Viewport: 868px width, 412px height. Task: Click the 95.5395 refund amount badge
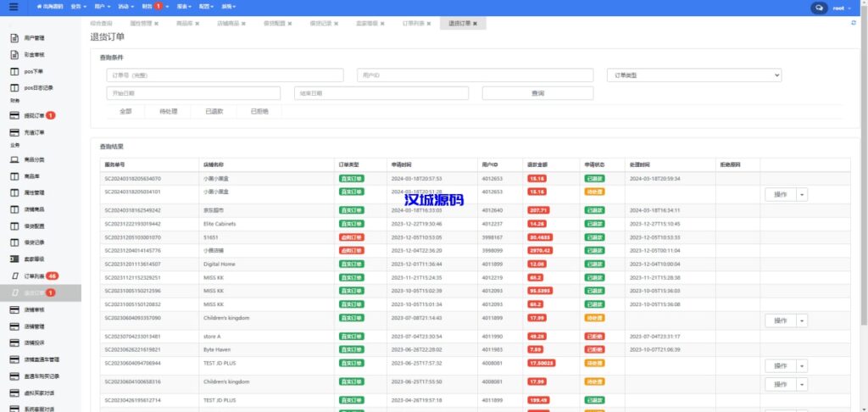(x=540, y=291)
